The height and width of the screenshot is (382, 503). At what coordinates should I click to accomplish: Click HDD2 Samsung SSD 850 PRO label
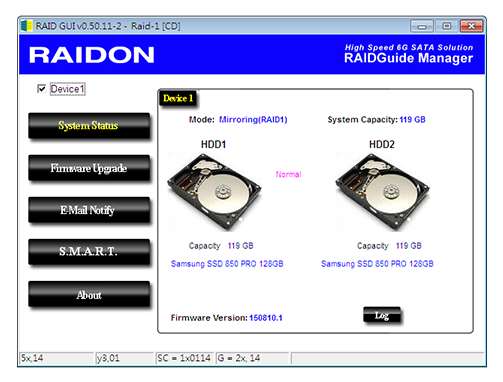[377, 264]
